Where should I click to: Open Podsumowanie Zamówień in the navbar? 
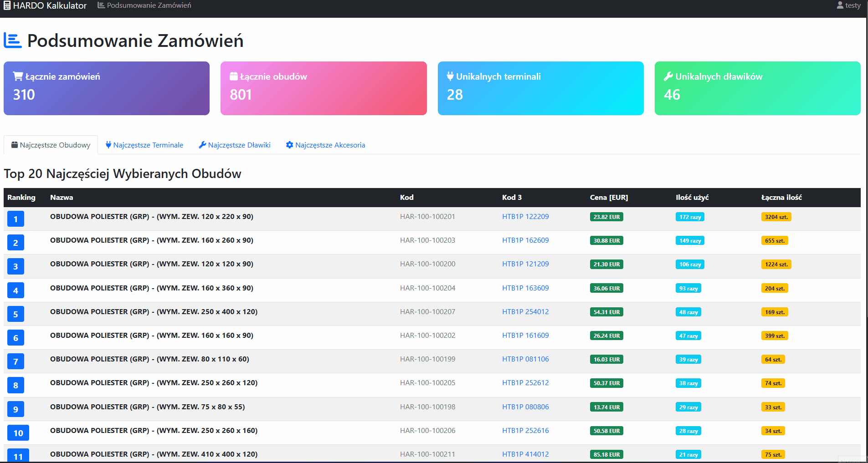point(144,5)
